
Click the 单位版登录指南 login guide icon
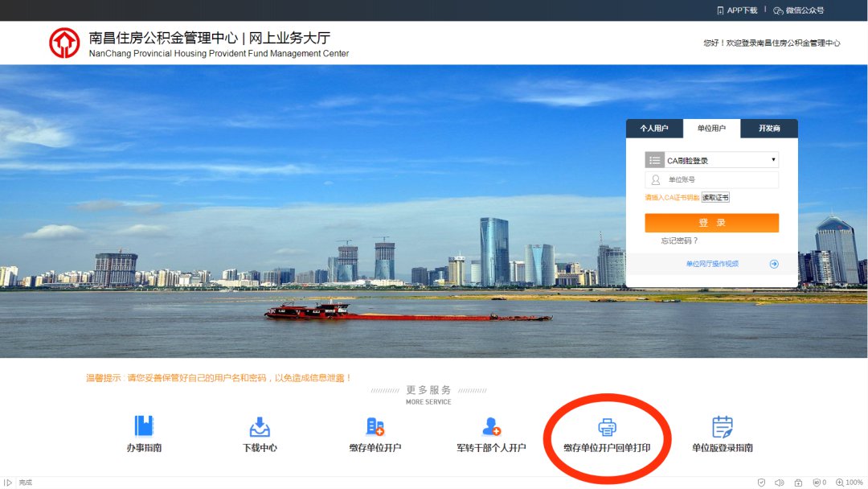tap(723, 426)
